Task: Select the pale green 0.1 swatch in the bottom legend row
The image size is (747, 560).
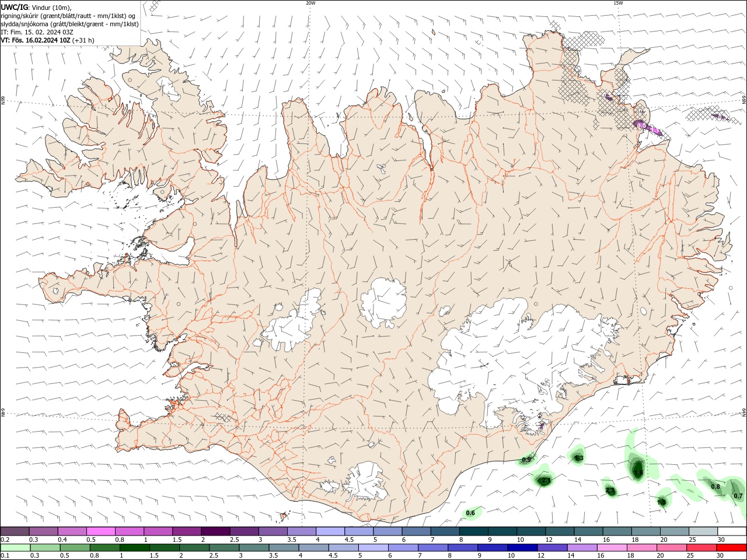Action: (x=16, y=548)
